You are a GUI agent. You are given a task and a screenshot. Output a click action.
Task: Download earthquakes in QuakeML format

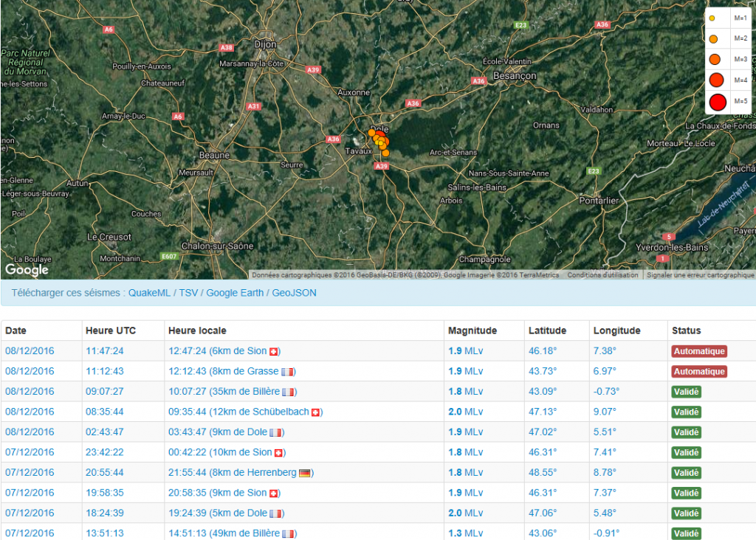149,293
